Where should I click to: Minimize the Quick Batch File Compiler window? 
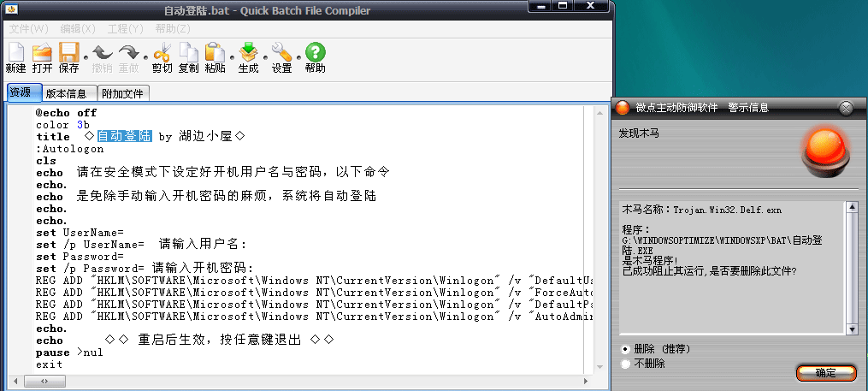coord(541,6)
